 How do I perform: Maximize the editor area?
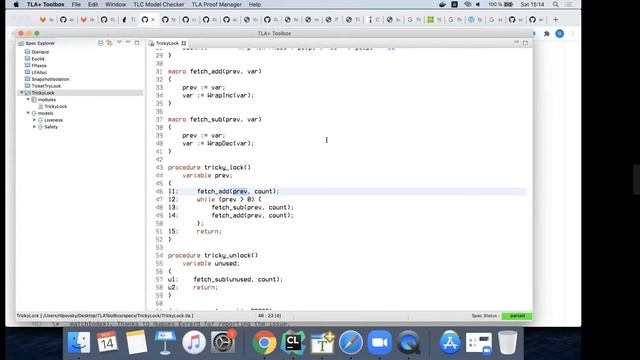pos(525,43)
